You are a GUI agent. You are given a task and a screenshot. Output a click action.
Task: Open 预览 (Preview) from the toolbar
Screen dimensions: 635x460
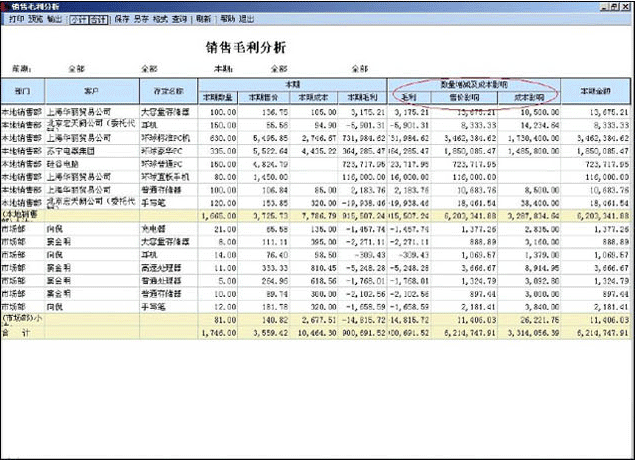[x=35, y=19]
